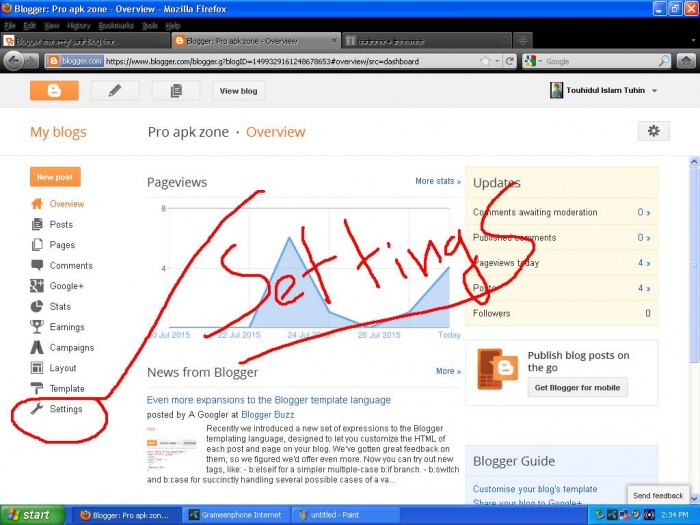The height and width of the screenshot is (525, 700).
Task: Click the search magnifier icon in Google box
Action: pyautogui.click(x=664, y=61)
